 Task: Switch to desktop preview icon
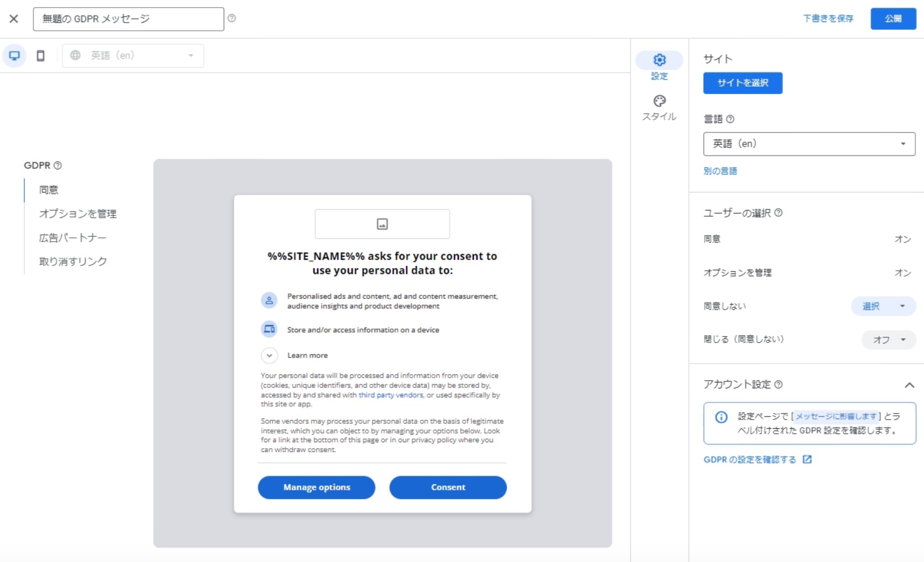point(15,56)
